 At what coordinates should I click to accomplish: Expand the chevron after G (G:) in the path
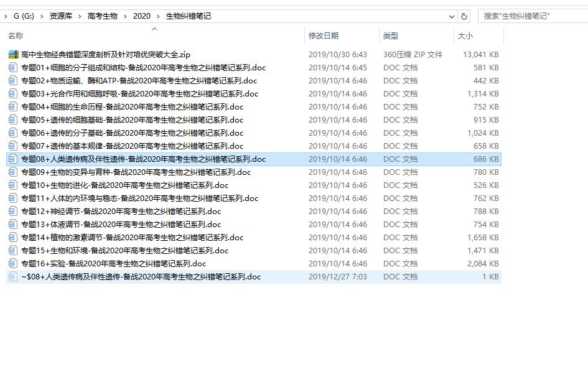42,16
